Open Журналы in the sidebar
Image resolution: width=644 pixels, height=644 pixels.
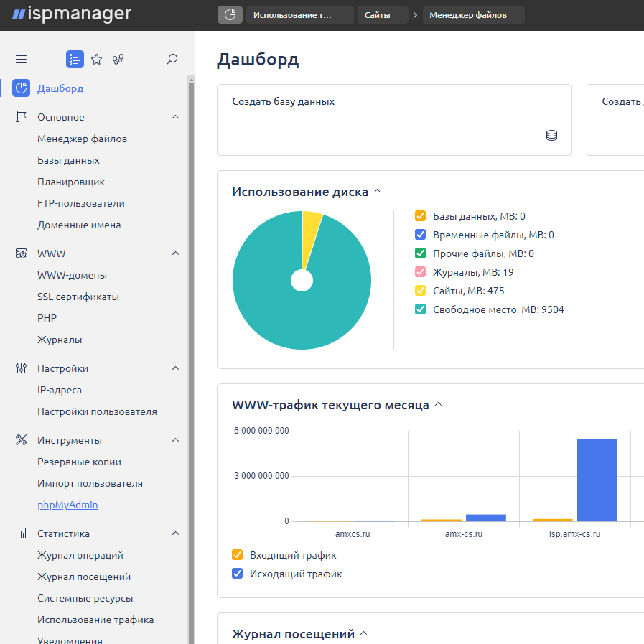coord(60,340)
